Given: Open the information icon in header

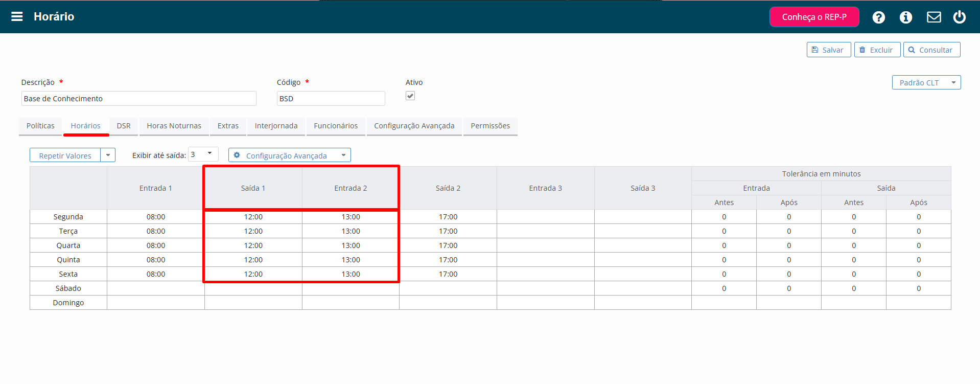Looking at the screenshot, I should tap(905, 17).
